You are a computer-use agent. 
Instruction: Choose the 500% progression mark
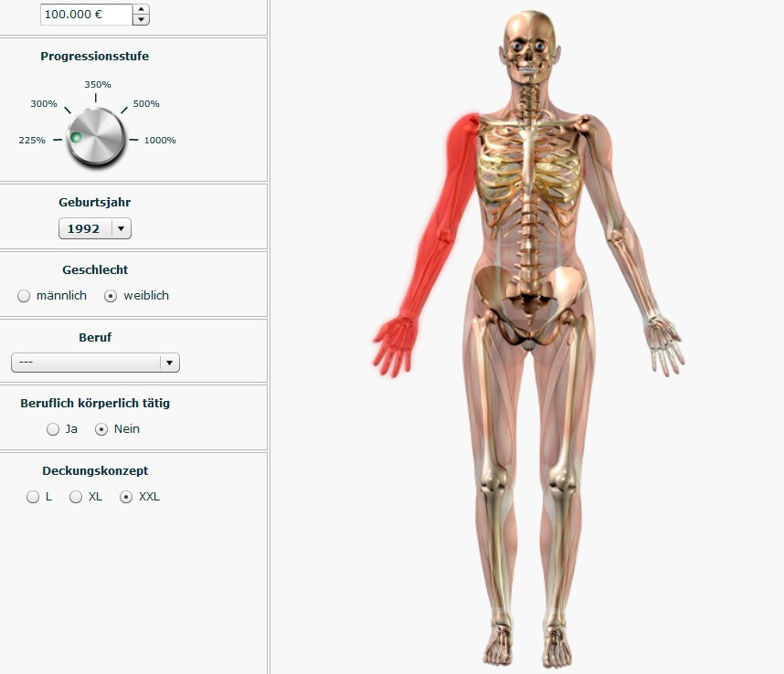[146, 104]
